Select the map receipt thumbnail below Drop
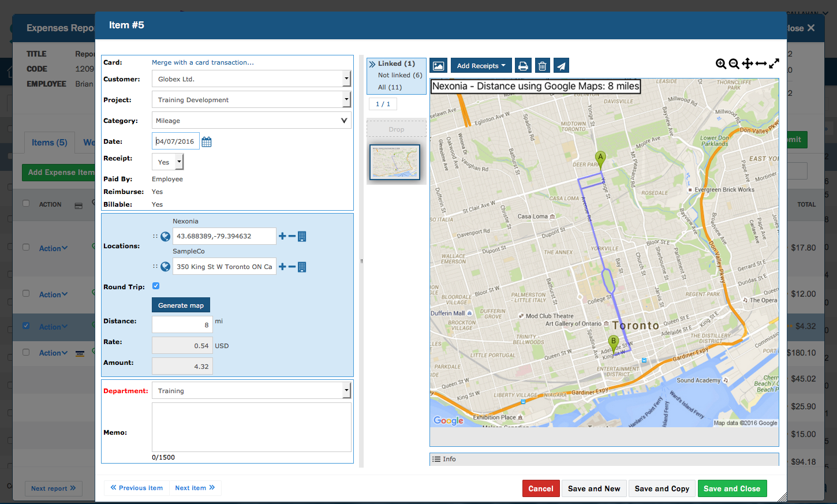Screen dimensions: 837x504 [395, 162]
